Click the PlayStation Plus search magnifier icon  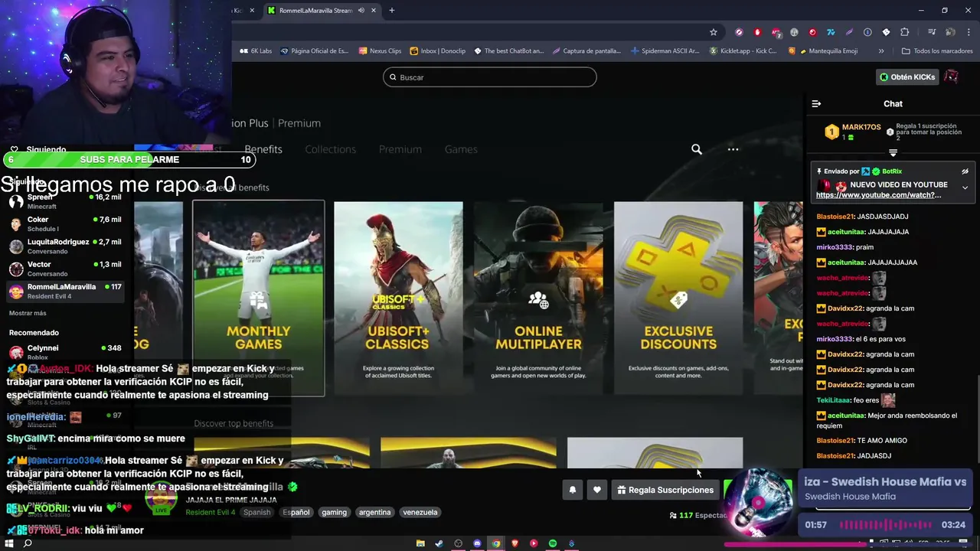click(697, 149)
